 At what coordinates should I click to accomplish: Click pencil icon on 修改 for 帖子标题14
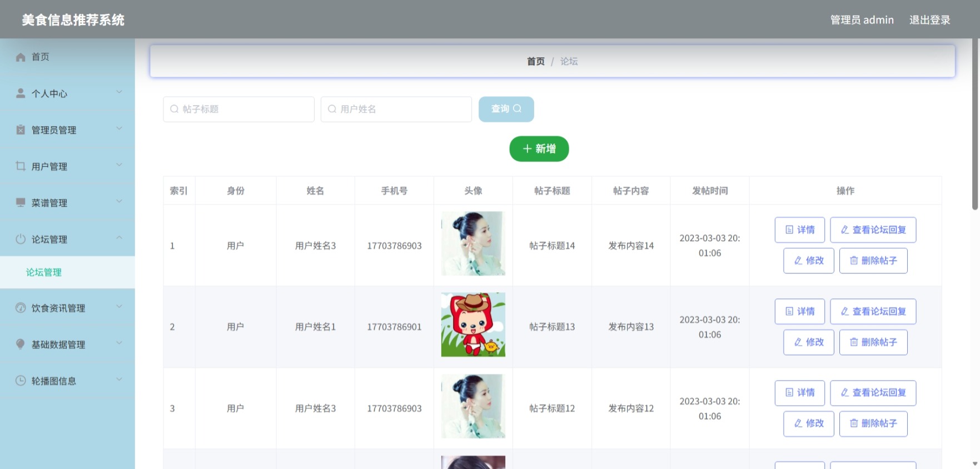[x=798, y=260]
